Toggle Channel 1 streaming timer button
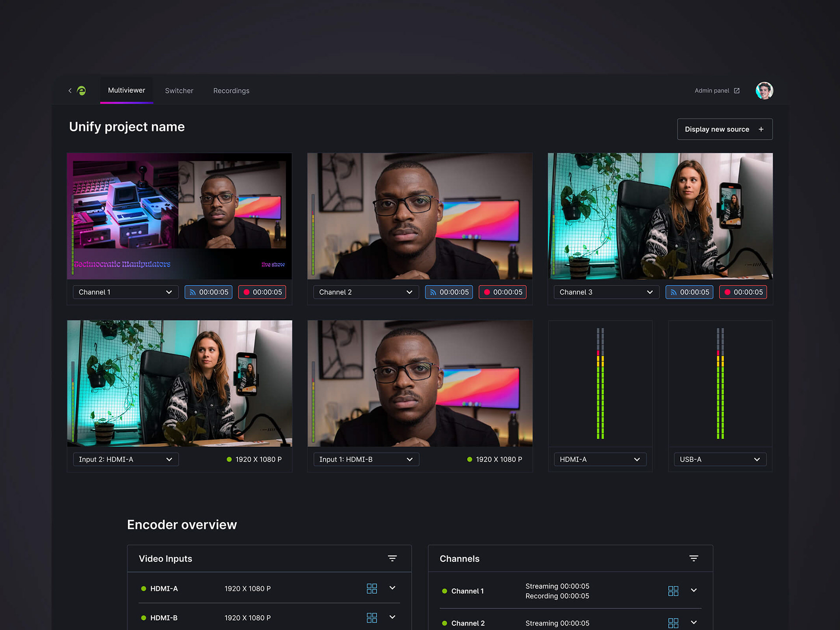Screen dimensions: 840x630 point(208,292)
